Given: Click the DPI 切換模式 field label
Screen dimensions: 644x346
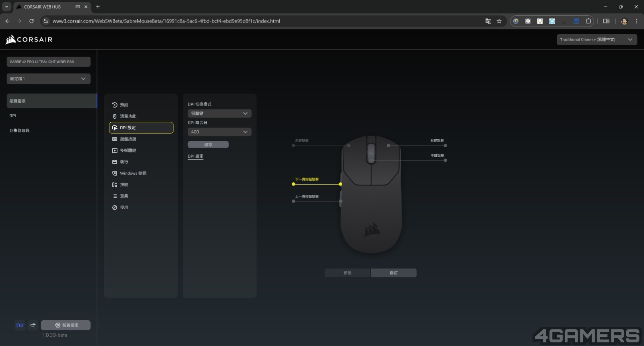Looking at the screenshot, I should [x=200, y=104].
